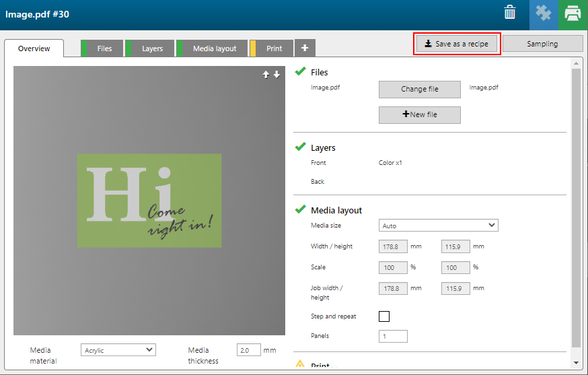The width and height of the screenshot is (588, 375).
Task: Open the Media layout tab
Action: (x=214, y=48)
